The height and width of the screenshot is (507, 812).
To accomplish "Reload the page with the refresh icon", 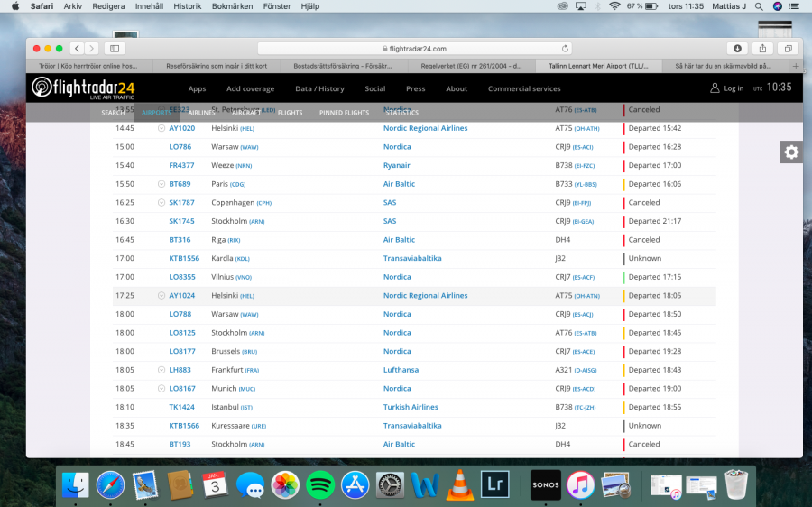I will [x=566, y=49].
